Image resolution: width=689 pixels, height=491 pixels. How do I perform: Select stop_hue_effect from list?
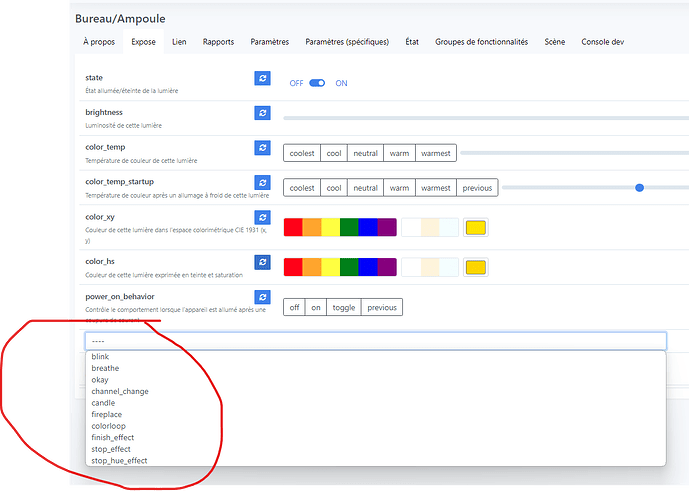(376, 461)
